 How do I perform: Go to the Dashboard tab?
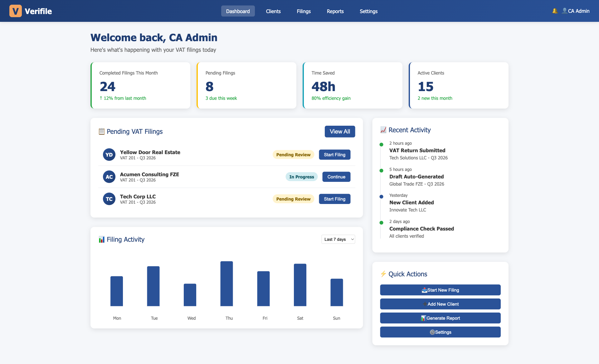(x=238, y=11)
